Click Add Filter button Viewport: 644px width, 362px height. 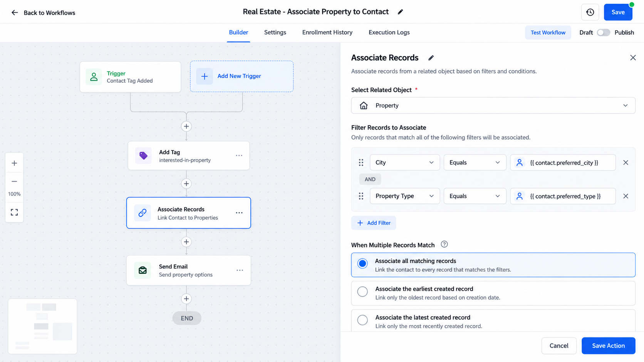(x=374, y=223)
